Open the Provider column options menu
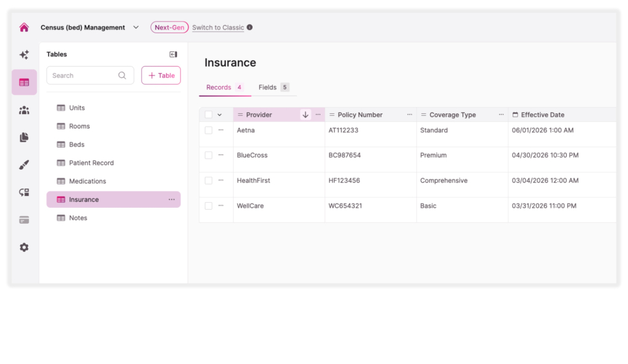The image size is (628, 364). coord(318,114)
